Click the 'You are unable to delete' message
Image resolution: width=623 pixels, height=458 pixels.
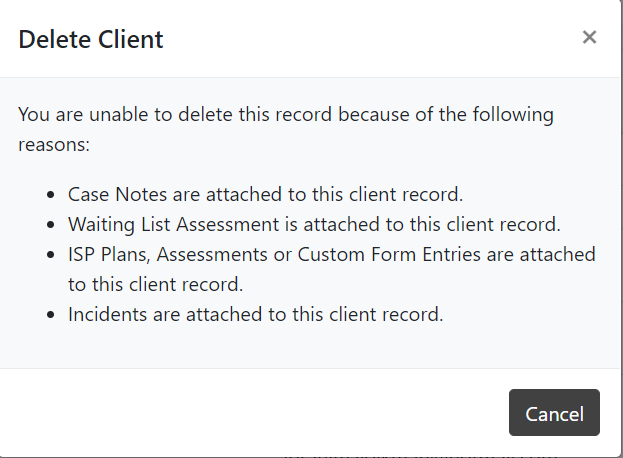[x=285, y=114]
